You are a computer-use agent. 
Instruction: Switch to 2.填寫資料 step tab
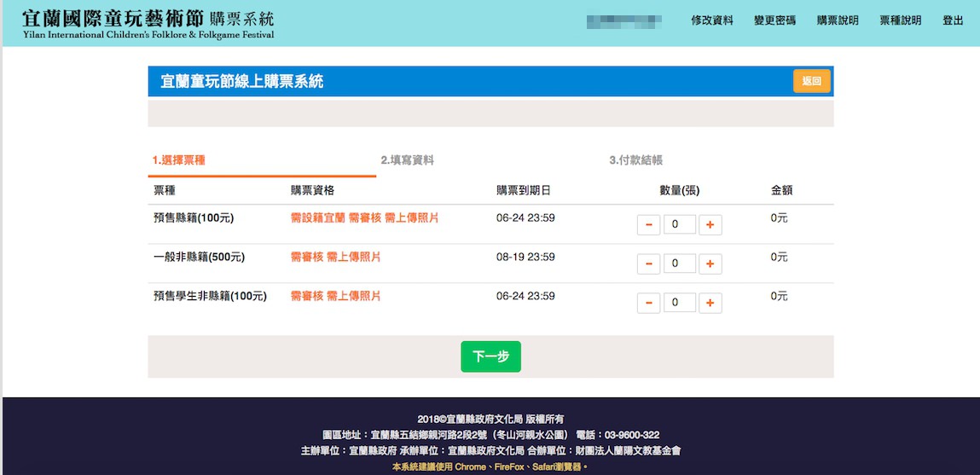[407, 160]
